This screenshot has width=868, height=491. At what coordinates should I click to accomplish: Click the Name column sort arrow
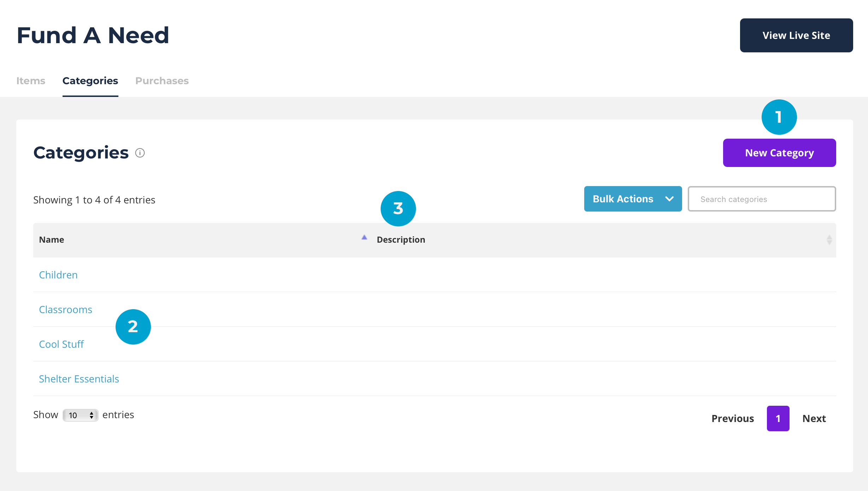[x=364, y=238]
